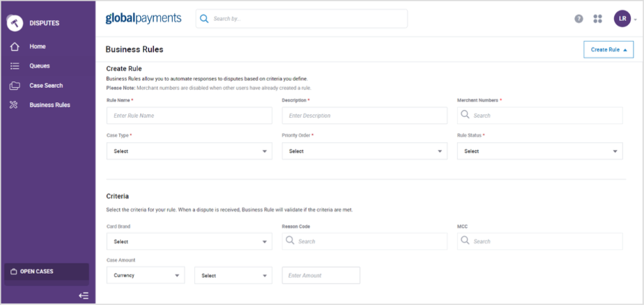Open the LR user avatar menu

(x=622, y=19)
